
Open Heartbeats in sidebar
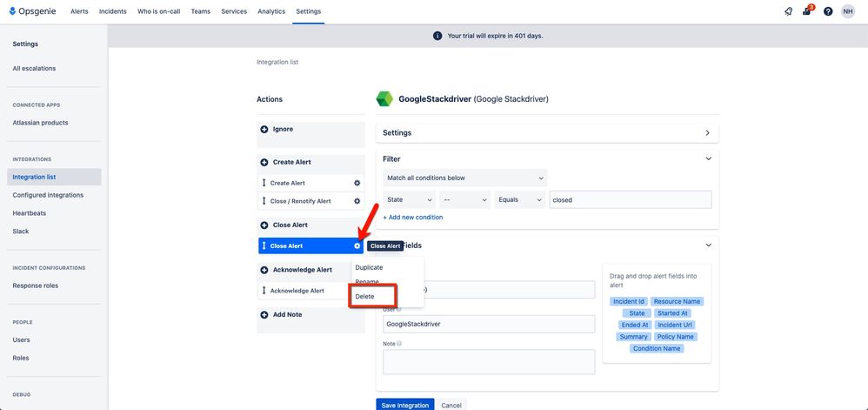click(x=30, y=213)
